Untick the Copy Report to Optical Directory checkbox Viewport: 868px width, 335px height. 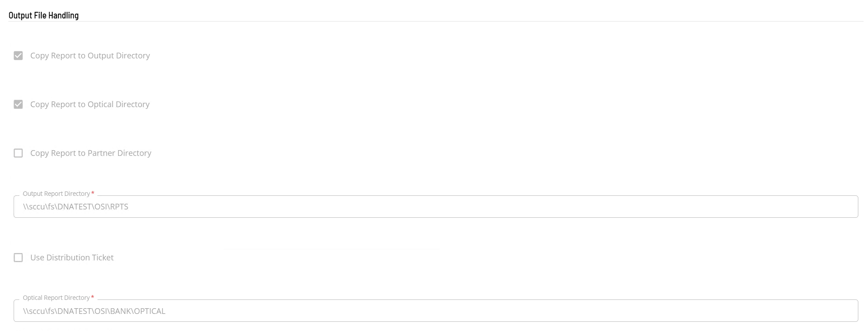[18, 104]
